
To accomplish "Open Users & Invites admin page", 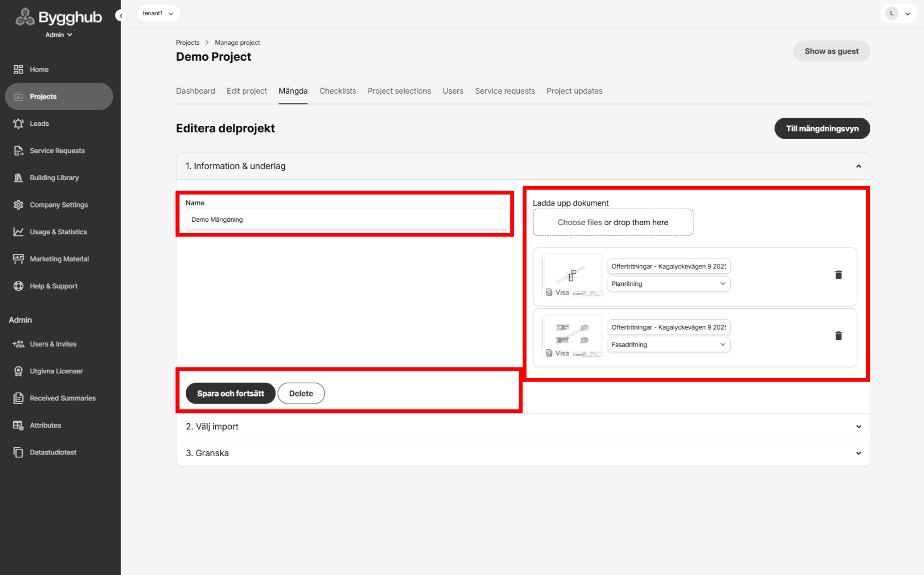I will click(x=54, y=344).
